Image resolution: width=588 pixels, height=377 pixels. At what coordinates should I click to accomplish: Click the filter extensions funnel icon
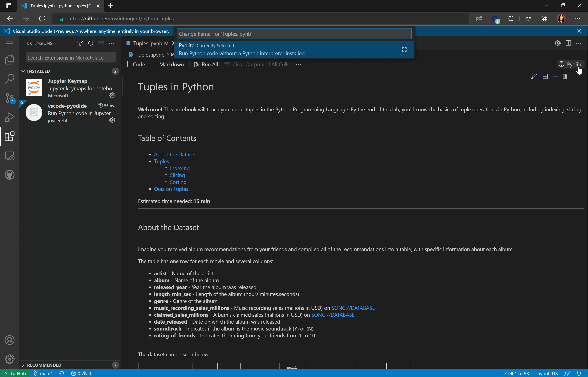(x=80, y=43)
